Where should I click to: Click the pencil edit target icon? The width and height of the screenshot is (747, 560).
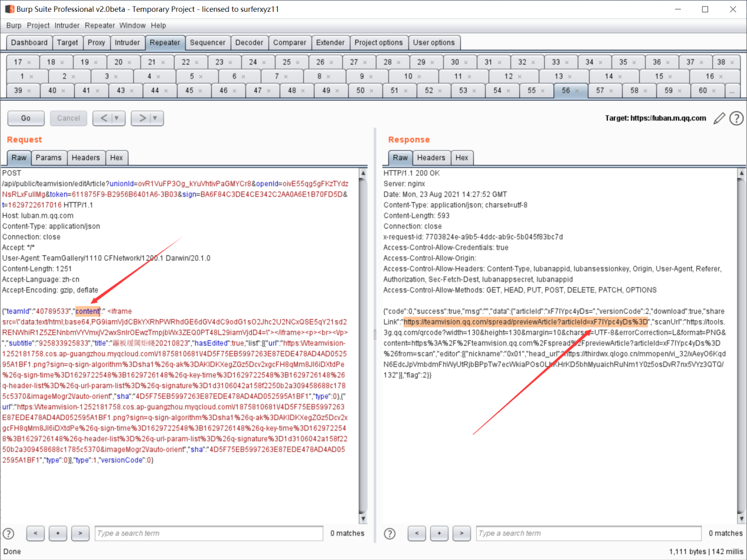click(719, 118)
